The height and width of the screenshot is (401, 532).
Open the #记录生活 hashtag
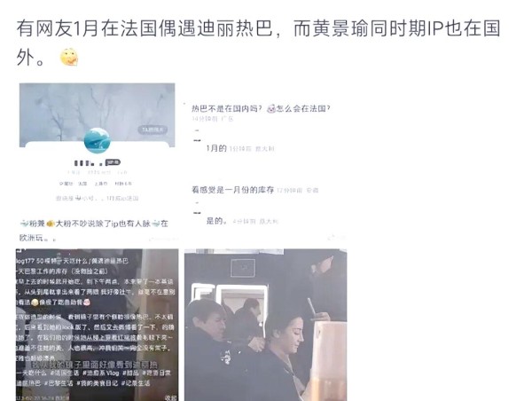(136, 383)
